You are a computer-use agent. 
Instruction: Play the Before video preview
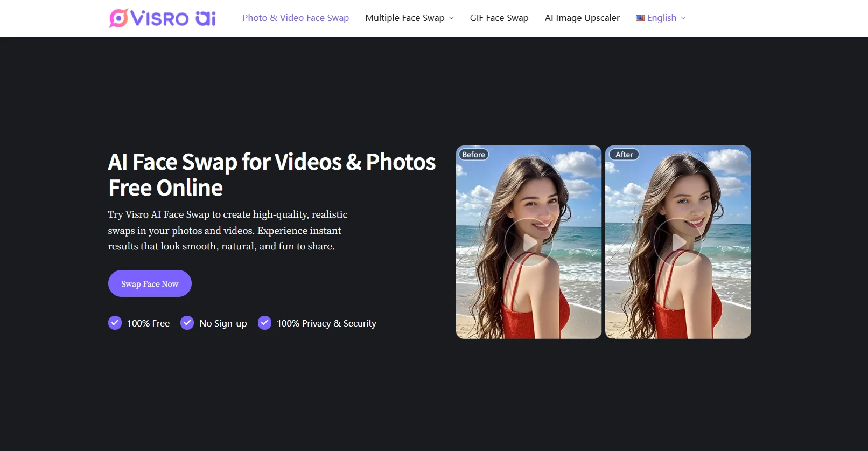tap(529, 242)
